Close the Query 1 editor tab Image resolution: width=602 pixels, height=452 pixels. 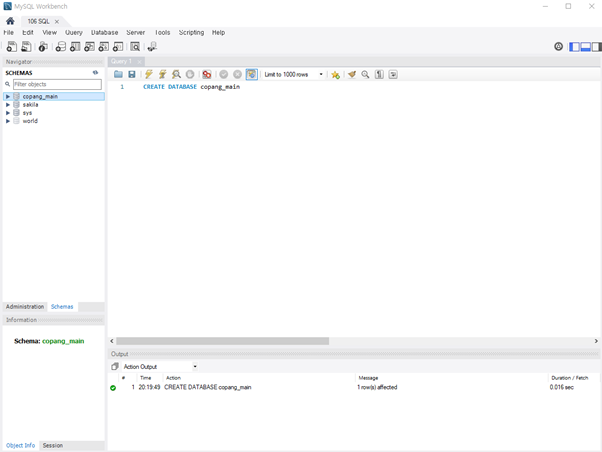click(139, 61)
